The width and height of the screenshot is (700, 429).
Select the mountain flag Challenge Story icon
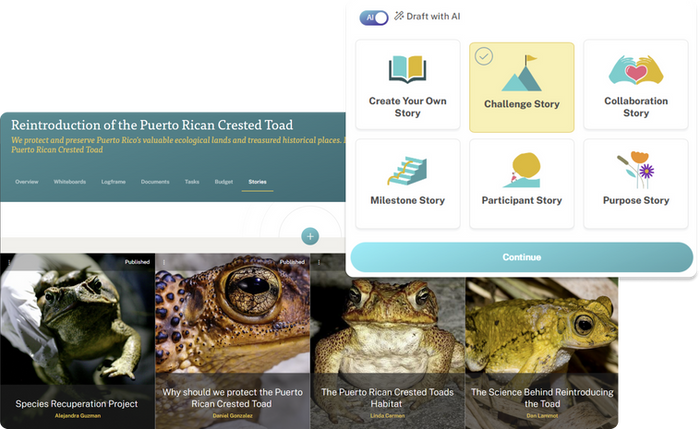coord(521,73)
